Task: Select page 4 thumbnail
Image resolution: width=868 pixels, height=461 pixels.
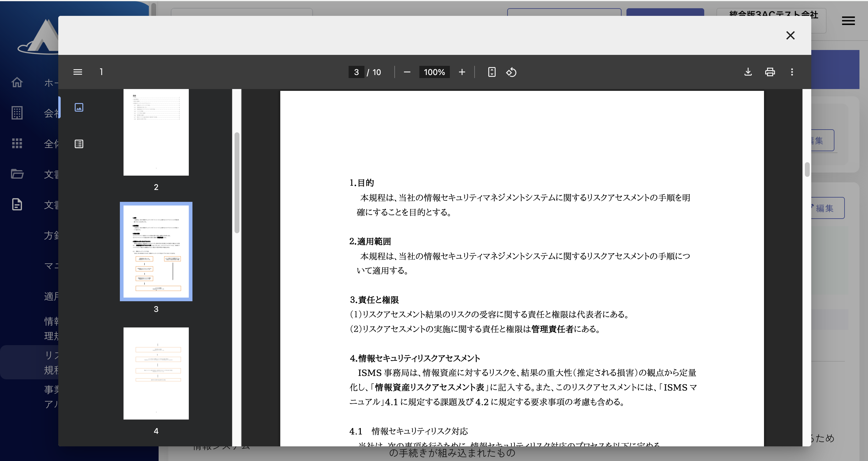Action: coord(156,373)
